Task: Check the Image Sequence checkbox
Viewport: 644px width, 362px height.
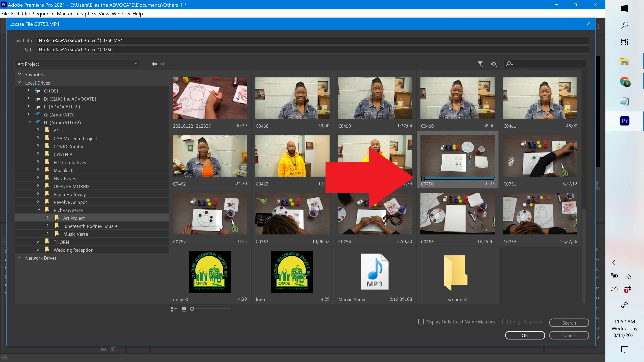Action: coord(505,322)
